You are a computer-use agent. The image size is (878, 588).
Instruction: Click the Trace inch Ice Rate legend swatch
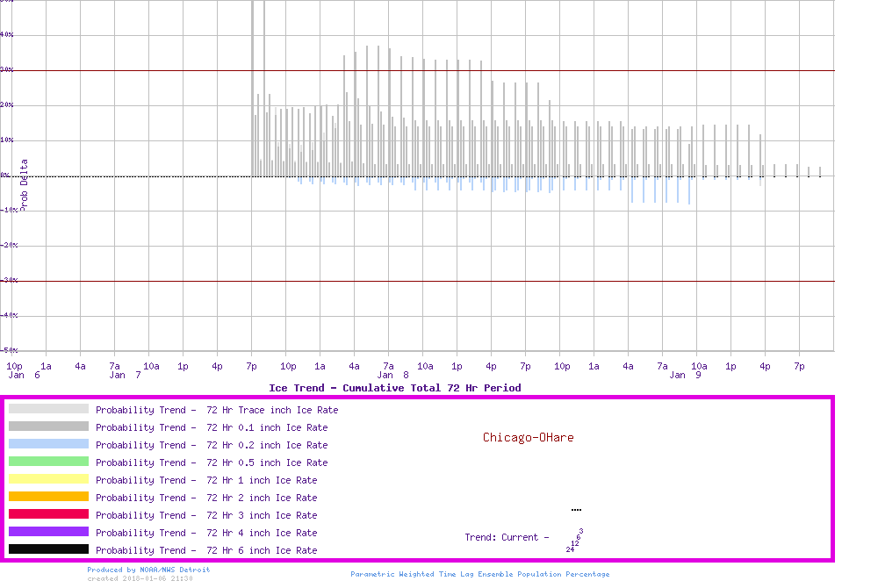pos(48,409)
